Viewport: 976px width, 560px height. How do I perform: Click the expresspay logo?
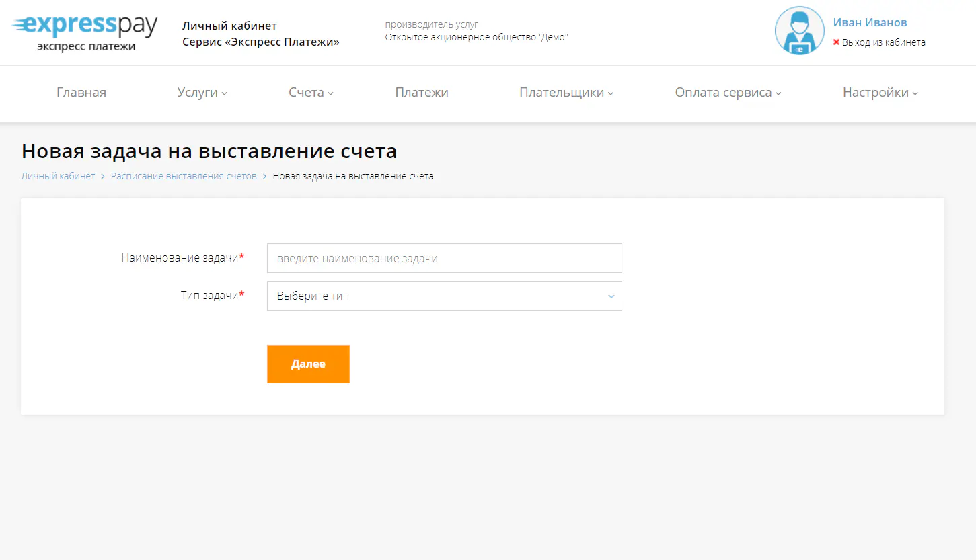pyautogui.click(x=83, y=30)
